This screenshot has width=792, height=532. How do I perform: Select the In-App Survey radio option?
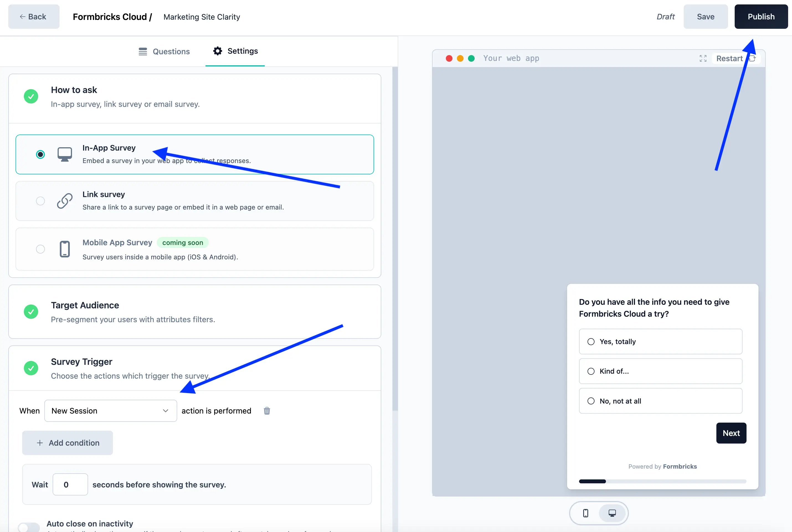point(40,154)
